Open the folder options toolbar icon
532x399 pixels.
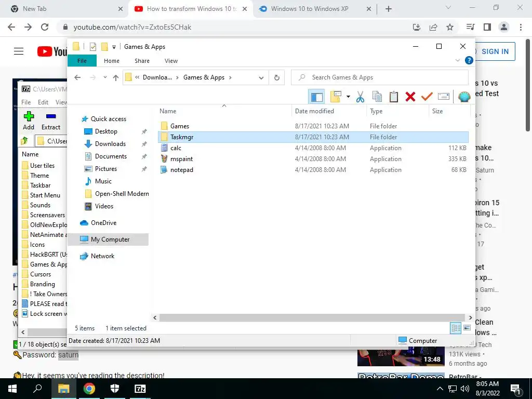coord(336,97)
